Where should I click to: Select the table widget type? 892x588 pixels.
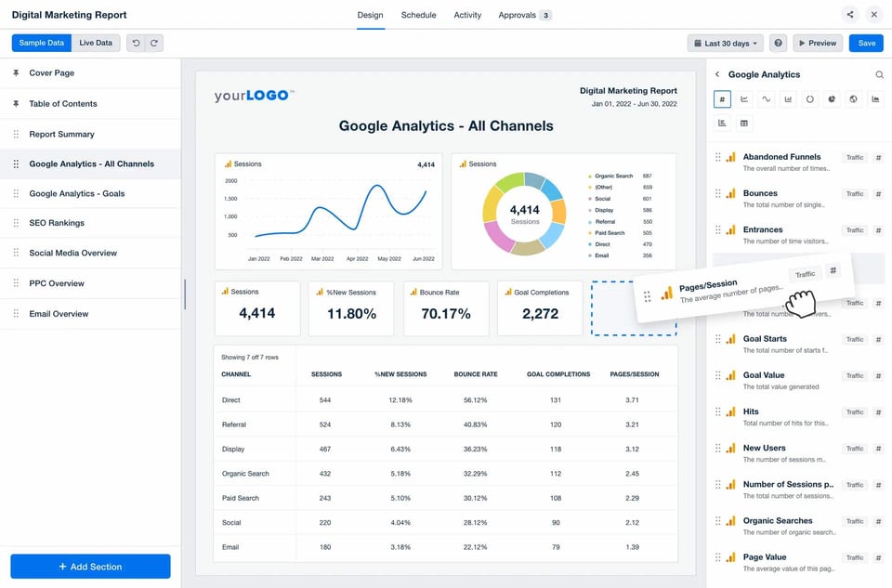pos(744,122)
